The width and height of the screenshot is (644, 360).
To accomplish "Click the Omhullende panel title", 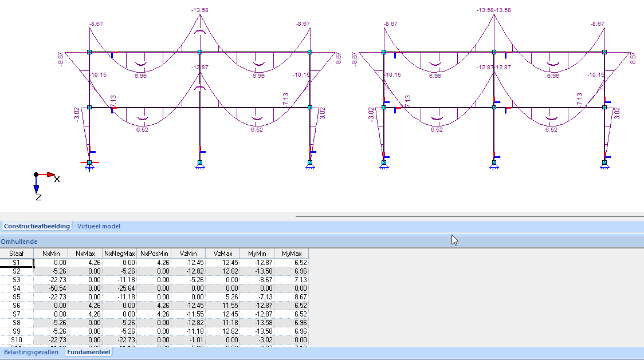I will pyautogui.click(x=19, y=242).
